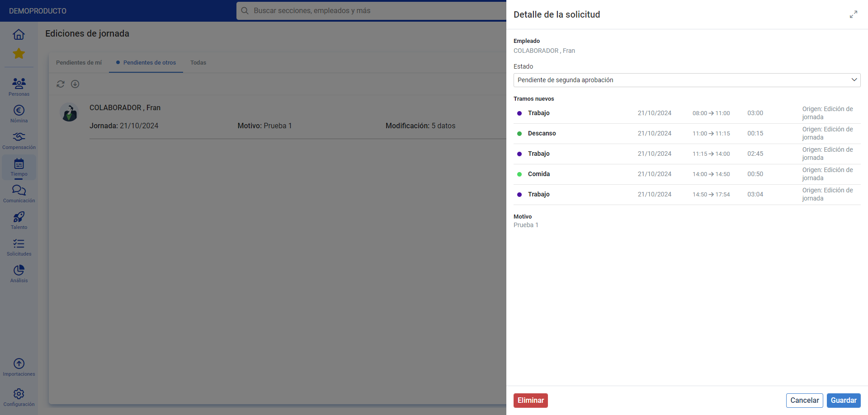Image resolution: width=868 pixels, height=415 pixels.
Task: Click the Cancelar button
Action: [805, 401]
